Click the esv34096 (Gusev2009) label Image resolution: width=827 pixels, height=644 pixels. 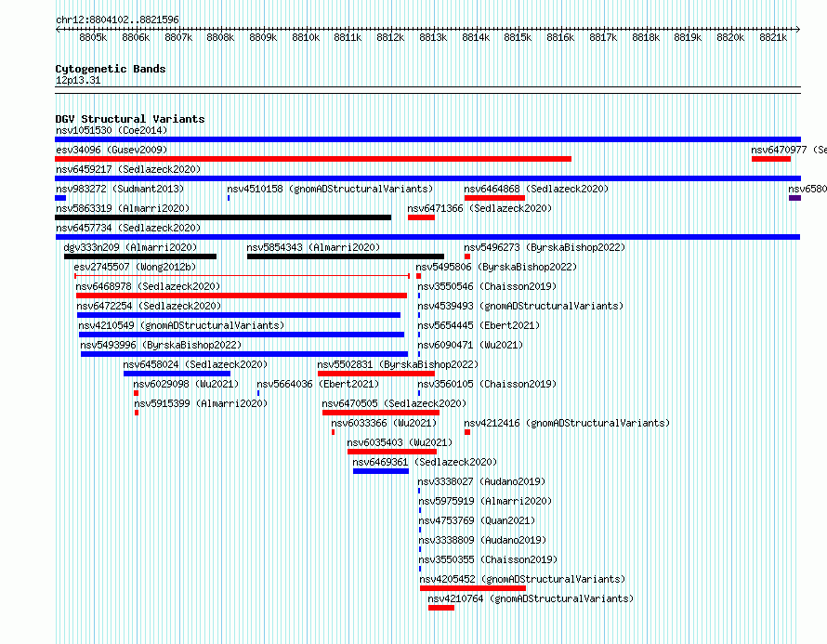click(112, 150)
